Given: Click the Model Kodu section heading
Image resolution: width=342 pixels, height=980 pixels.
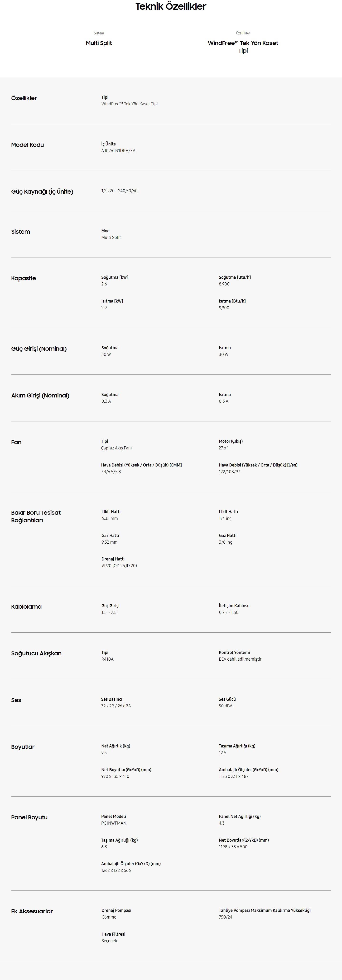Looking at the screenshot, I should 27,145.
